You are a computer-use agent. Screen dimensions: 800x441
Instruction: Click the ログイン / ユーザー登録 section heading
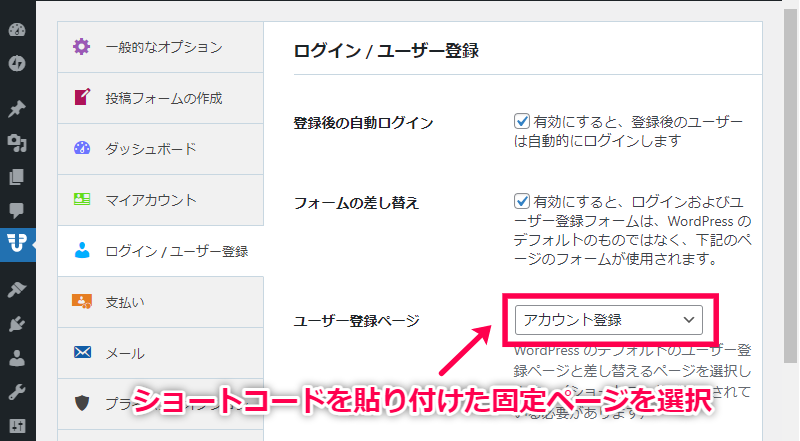(386, 51)
